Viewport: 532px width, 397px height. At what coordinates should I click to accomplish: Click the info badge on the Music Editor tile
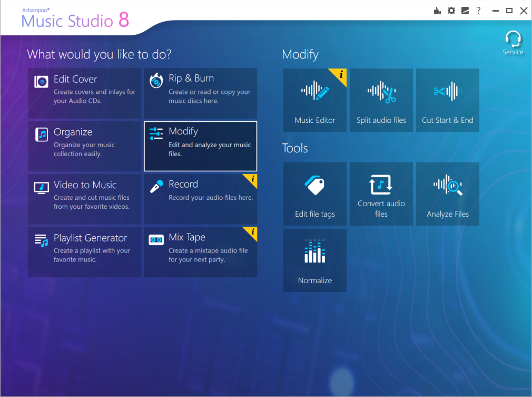[342, 74]
